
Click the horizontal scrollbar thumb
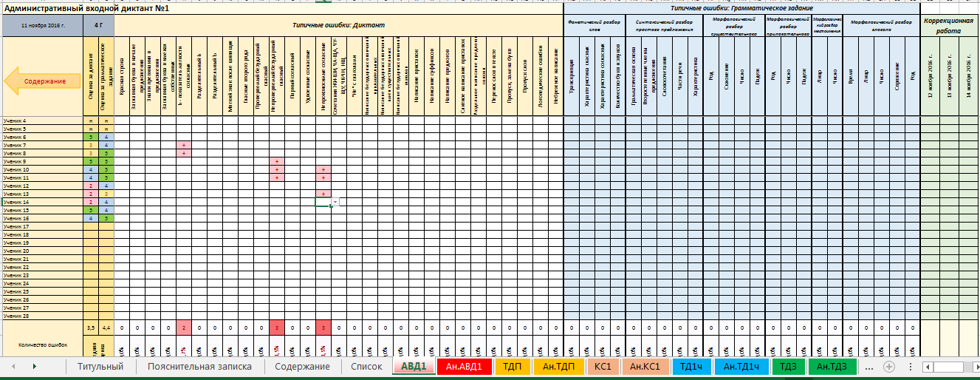tap(948, 367)
